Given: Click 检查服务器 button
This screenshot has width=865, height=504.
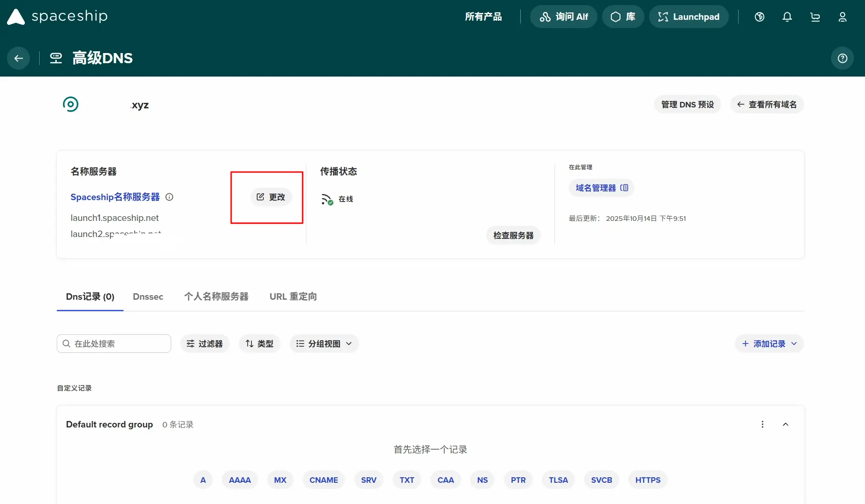Looking at the screenshot, I should 513,235.
